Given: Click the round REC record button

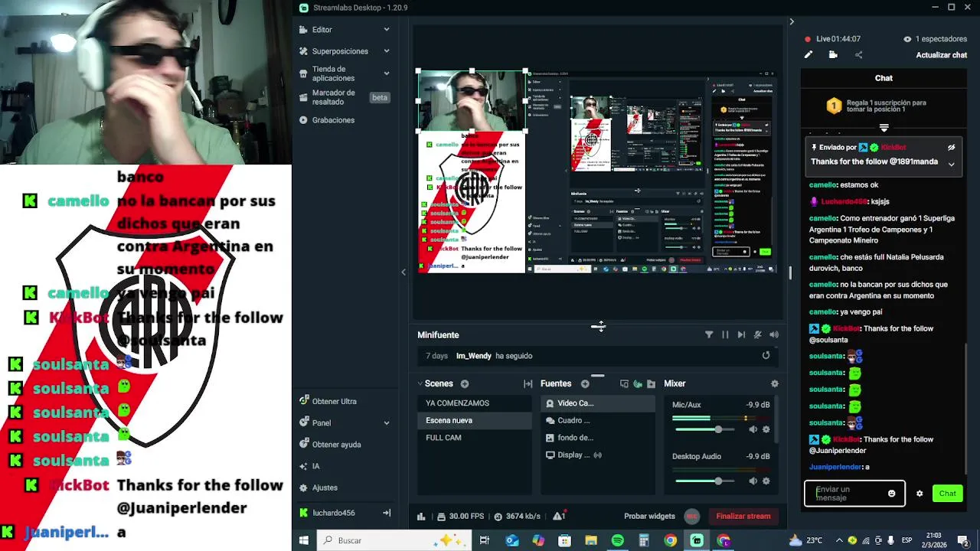Looking at the screenshot, I should click(692, 516).
